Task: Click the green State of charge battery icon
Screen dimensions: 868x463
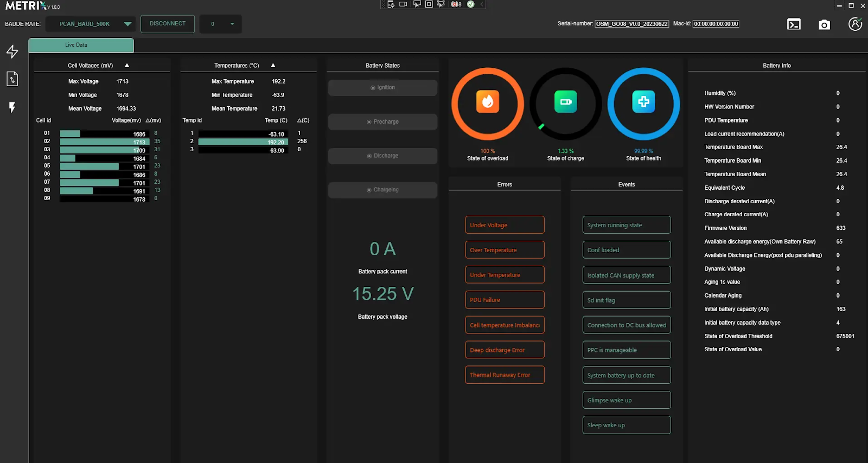Action: [565, 102]
